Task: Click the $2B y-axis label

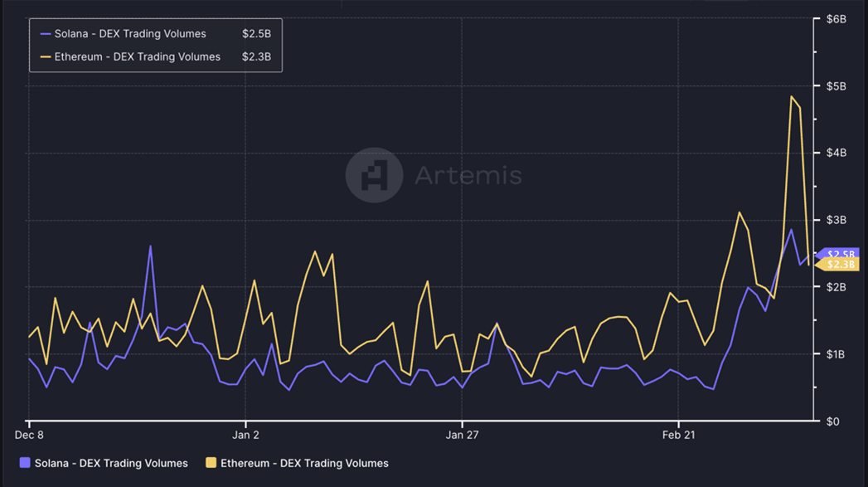Action: pyautogui.click(x=836, y=287)
